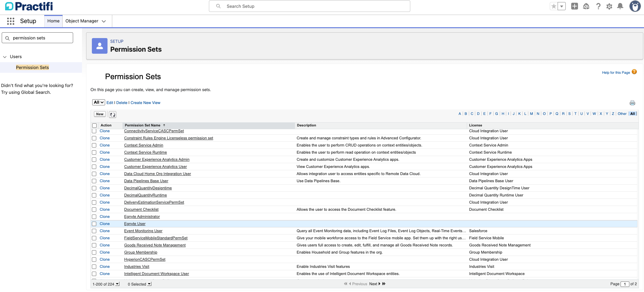The height and width of the screenshot is (292, 644).
Task: Open the Setup gear menu
Action: point(609,6)
